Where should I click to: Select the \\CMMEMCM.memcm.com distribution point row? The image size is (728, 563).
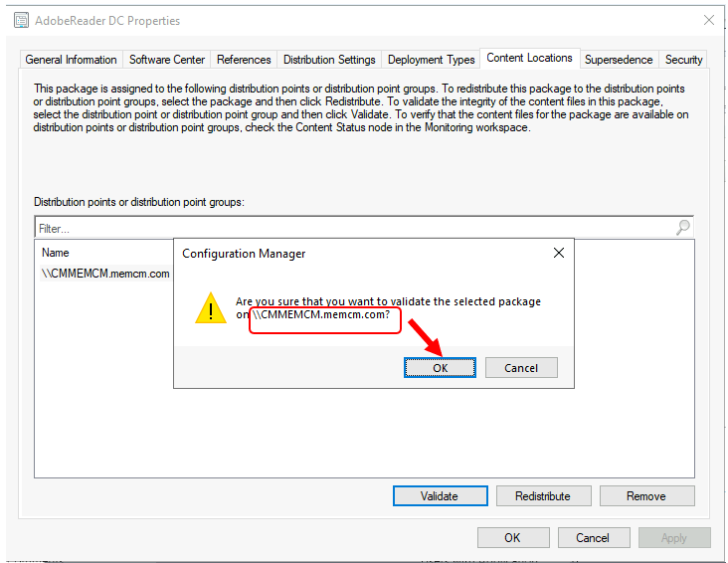coord(105,274)
